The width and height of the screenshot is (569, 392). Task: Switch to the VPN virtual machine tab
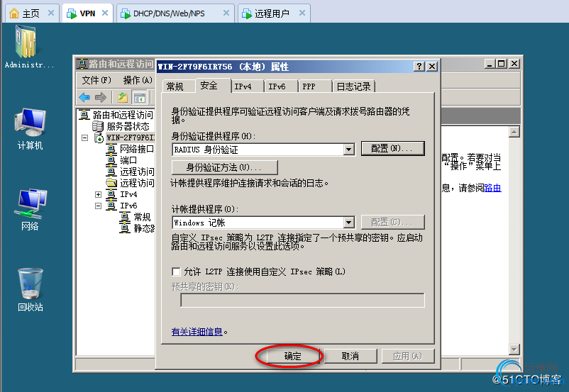(87, 13)
